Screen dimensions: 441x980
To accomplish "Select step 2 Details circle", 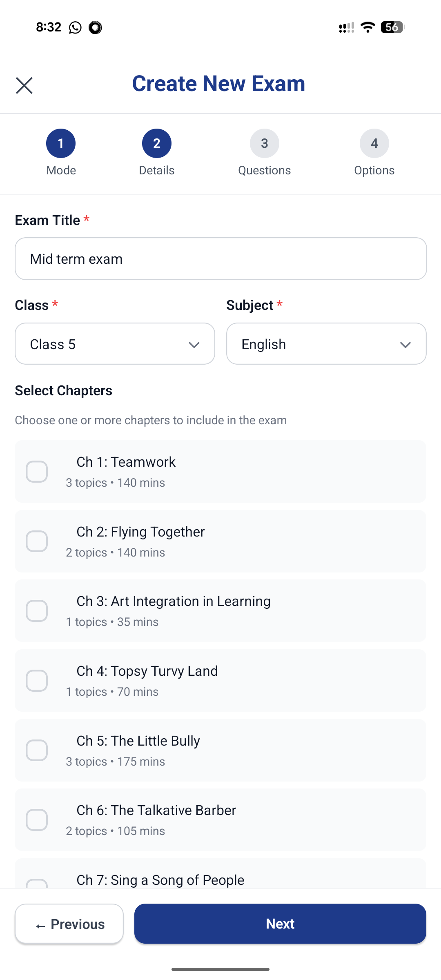I will pos(157,143).
